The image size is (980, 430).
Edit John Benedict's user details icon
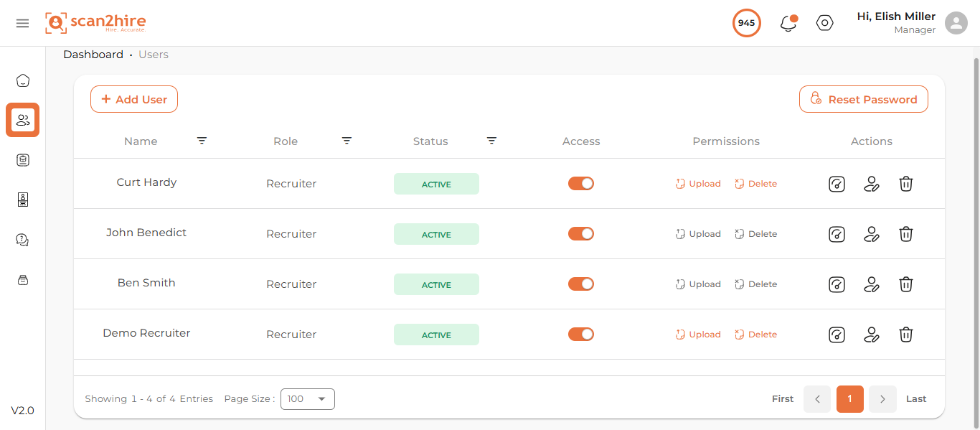coord(872,234)
